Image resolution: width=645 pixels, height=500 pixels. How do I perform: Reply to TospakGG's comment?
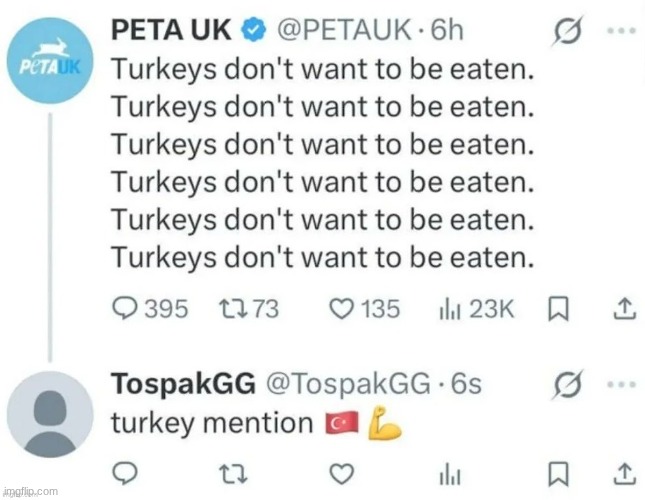pos(124,472)
